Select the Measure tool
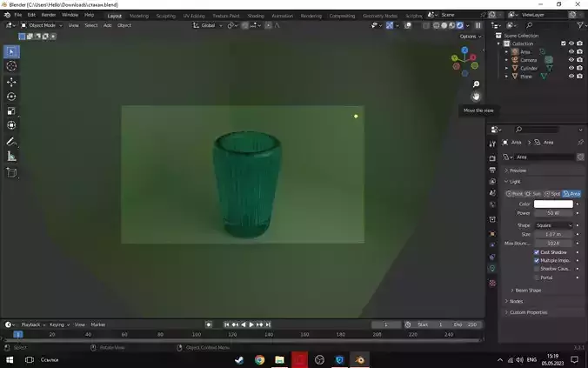Image resolution: width=588 pixels, height=368 pixels. click(x=11, y=157)
